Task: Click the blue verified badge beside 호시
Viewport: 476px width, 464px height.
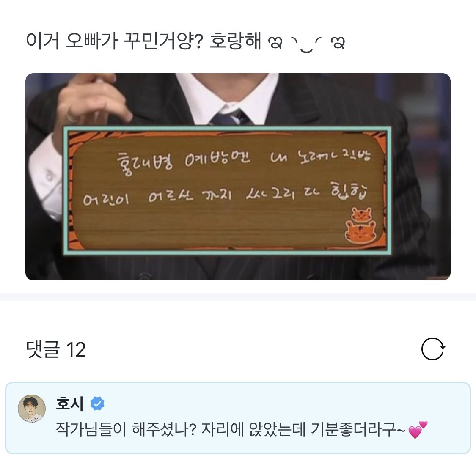Action: click(97, 404)
